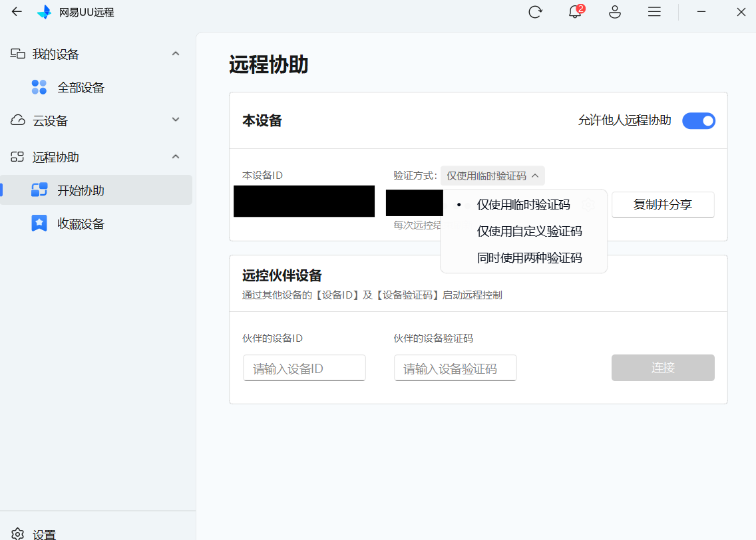The height and width of the screenshot is (540, 756).
Task: Open the hamburger menu icon
Action: pos(654,11)
